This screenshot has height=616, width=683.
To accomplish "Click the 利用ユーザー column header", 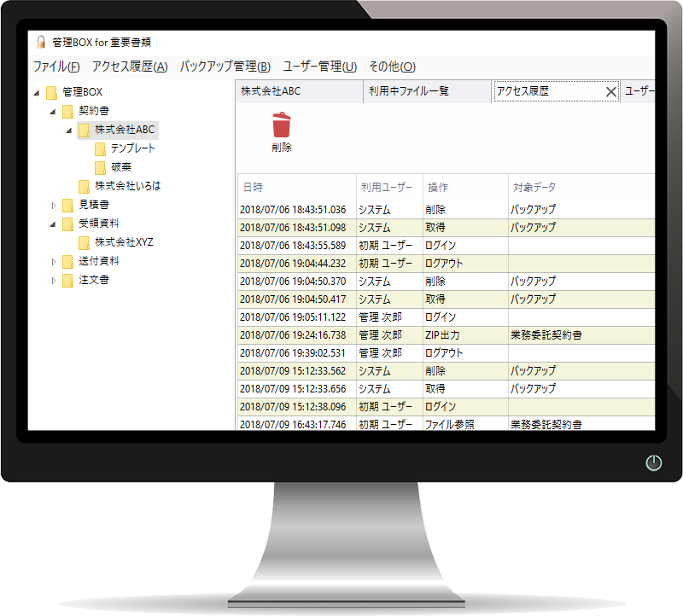I will pyautogui.click(x=386, y=187).
